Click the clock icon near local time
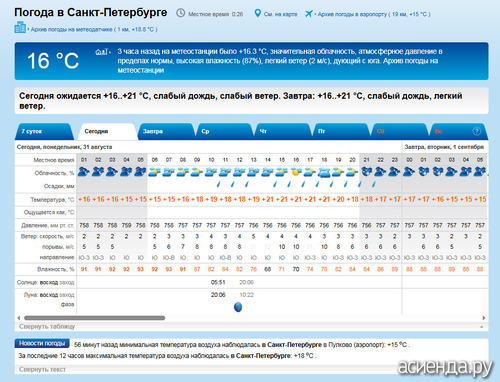This screenshot has height=382, width=500. pyautogui.click(x=180, y=13)
